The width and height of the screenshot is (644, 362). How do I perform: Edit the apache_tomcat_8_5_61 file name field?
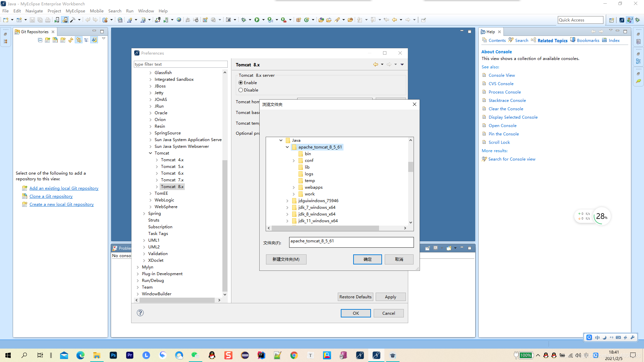(350, 242)
